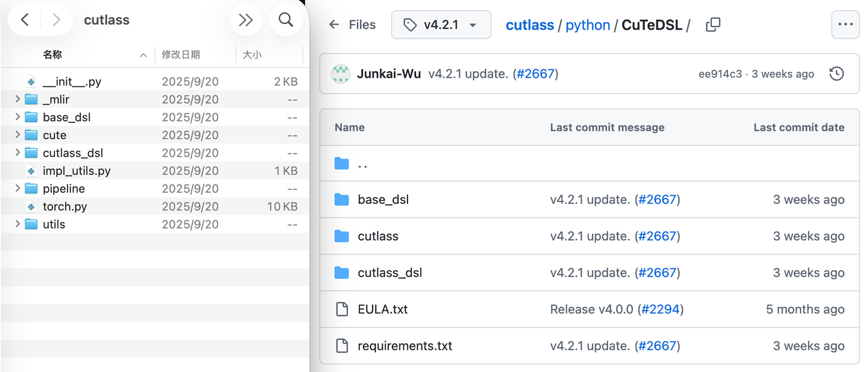Click the Finder back navigation arrow

pos(25,20)
